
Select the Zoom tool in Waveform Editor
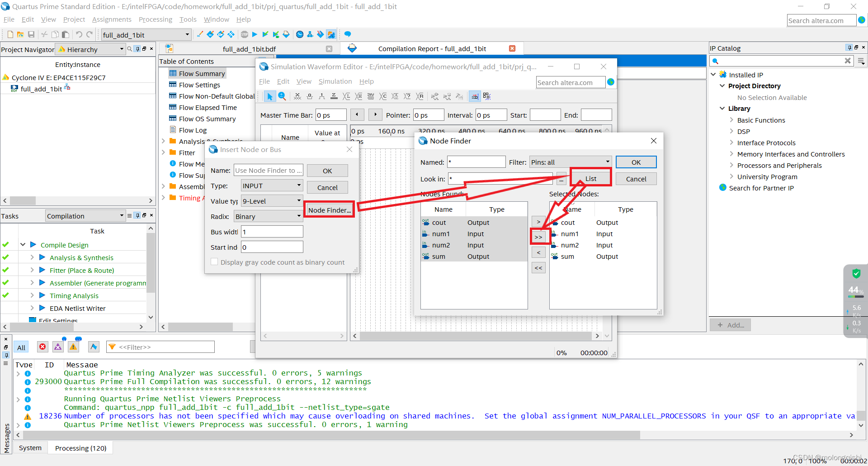tap(282, 96)
